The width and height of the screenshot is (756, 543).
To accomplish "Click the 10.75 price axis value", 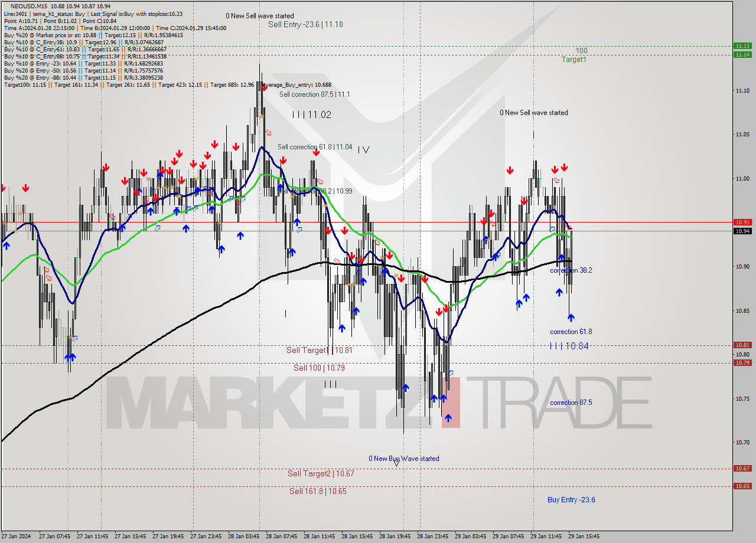I will pos(742,398).
